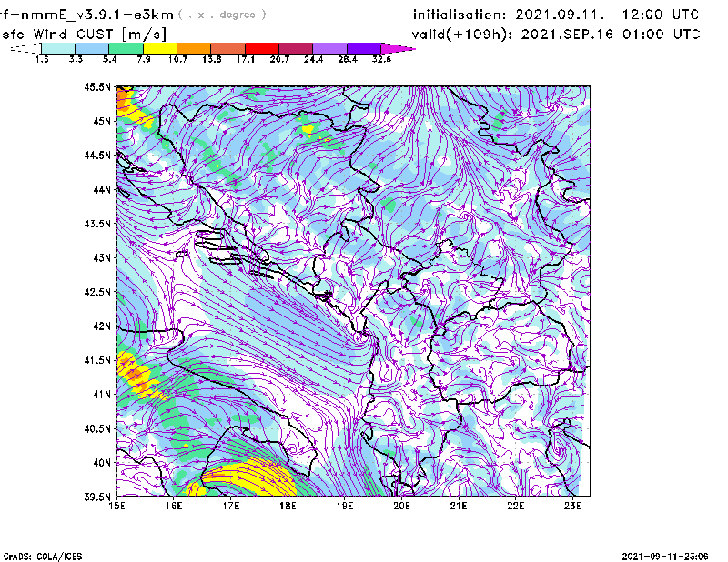
Task: Click the 43N latitude label
Action: [x=102, y=257]
